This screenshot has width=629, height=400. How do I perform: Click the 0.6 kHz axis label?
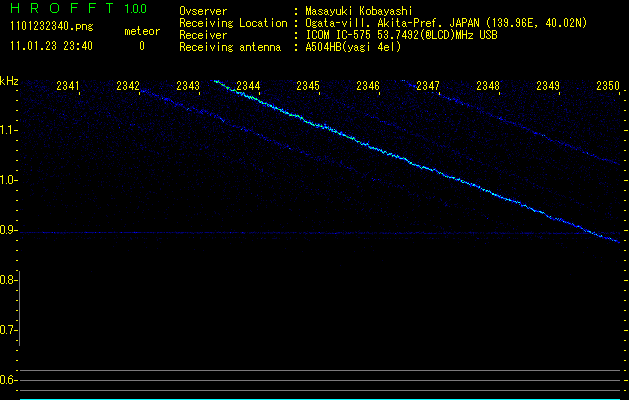pos(8,380)
